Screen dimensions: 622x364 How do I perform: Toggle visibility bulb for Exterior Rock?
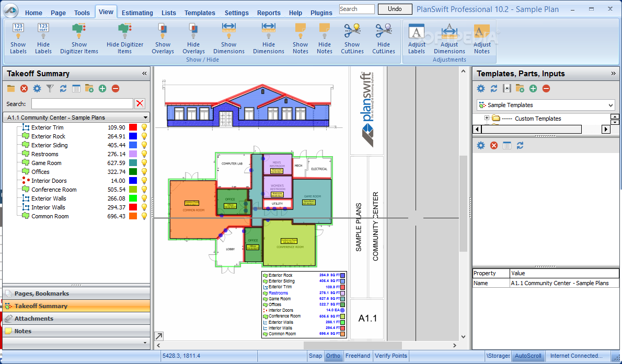144,136
